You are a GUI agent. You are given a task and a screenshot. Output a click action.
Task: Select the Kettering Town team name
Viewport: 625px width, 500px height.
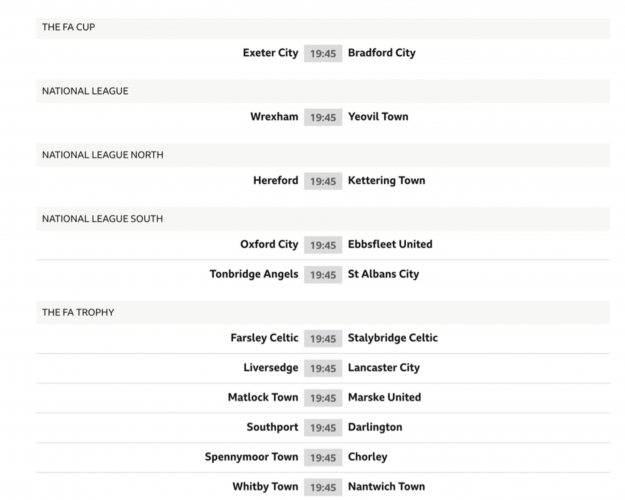386,181
